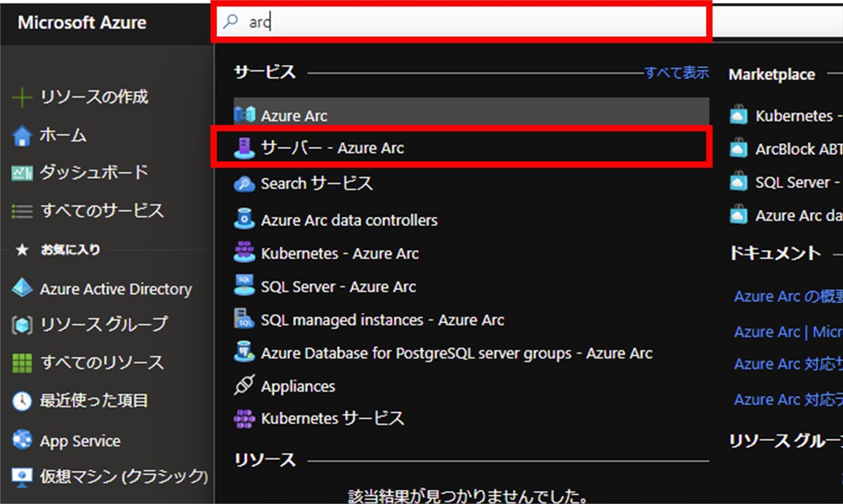Viewport: 843px width, 504px height.
Task: Open the Microsoft Azure home logo text
Action: tap(82, 22)
